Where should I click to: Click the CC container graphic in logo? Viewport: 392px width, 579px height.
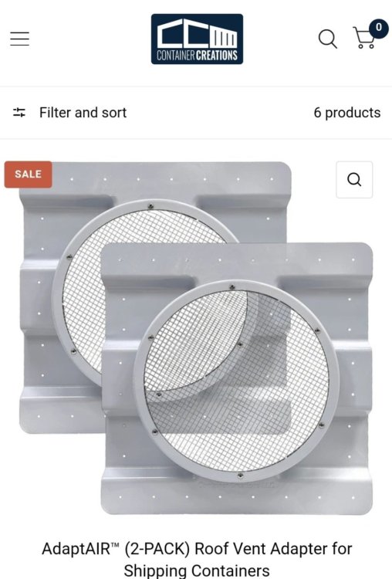(197, 33)
